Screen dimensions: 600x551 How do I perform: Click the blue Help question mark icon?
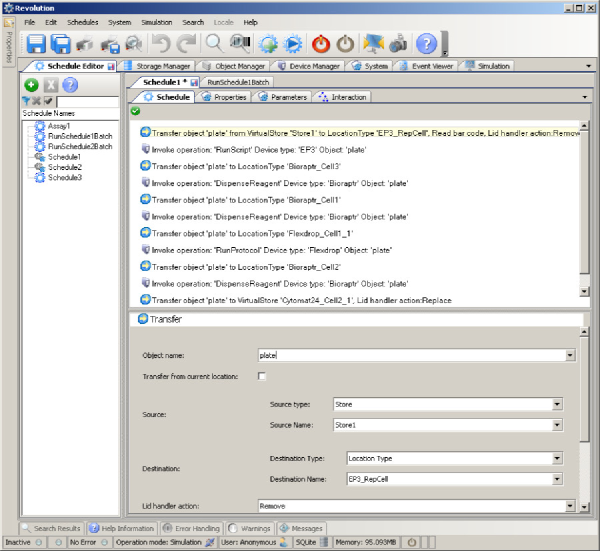click(426, 44)
